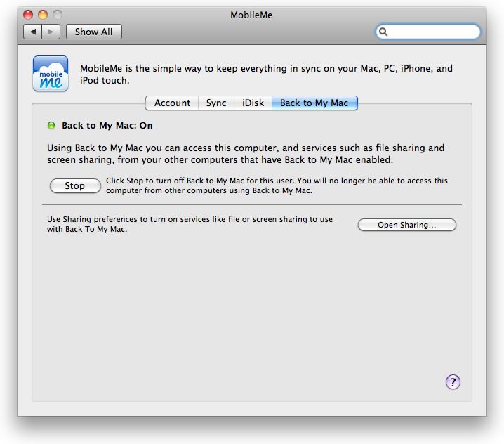The height and width of the screenshot is (444, 504).
Task: Click the 'MobileMe is the simple way' description
Action: point(266,74)
